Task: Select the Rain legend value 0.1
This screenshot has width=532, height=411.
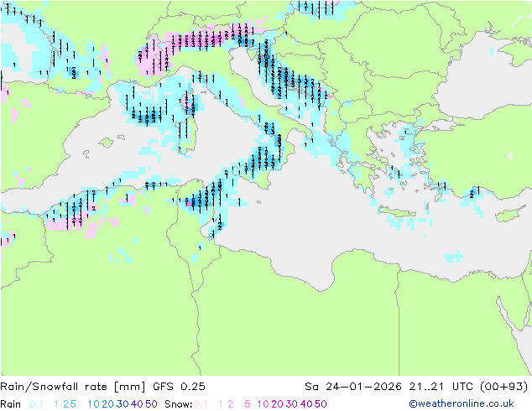Action: (36, 404)
